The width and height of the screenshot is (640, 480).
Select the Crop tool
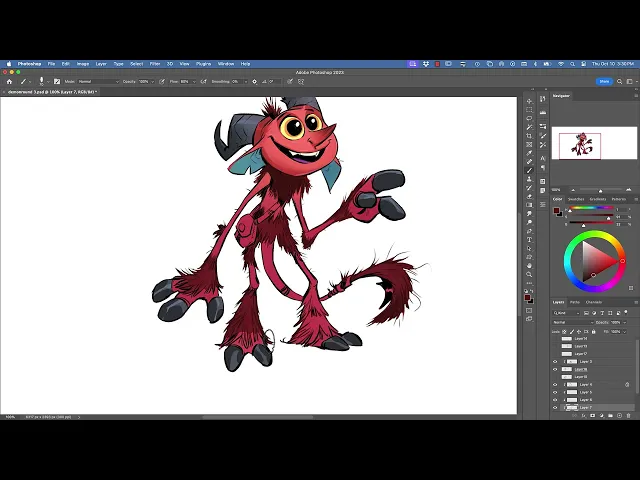pos(529,136)
